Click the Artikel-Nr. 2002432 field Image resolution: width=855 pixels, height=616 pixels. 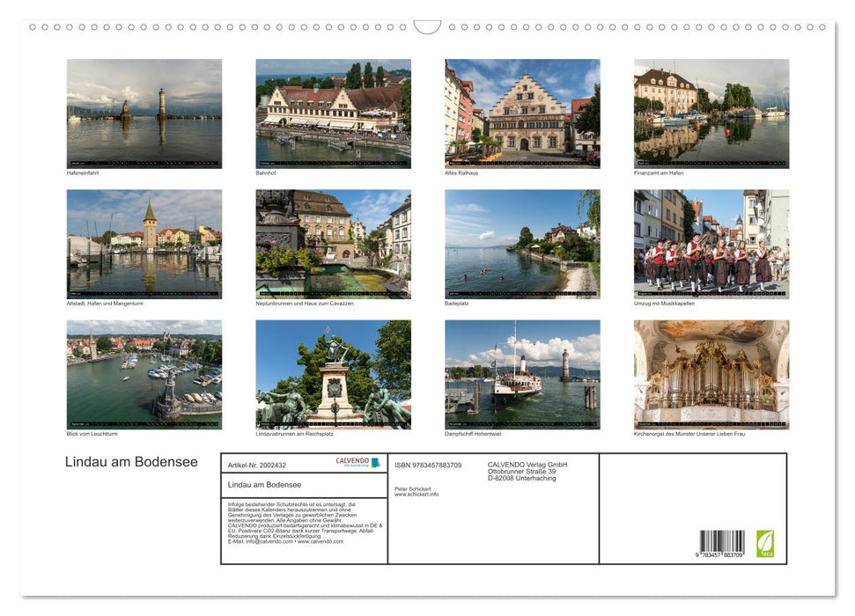pyautogui.click(x=258, y=465)
